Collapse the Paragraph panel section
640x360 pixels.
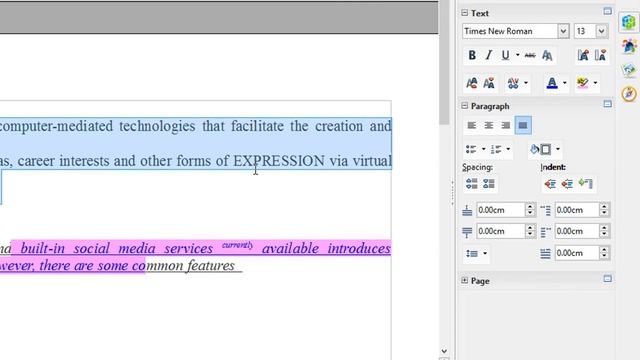coord(464,106)
